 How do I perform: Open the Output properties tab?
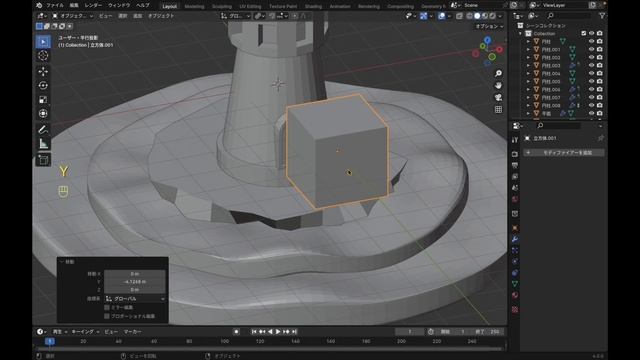[x=515, y=165]
